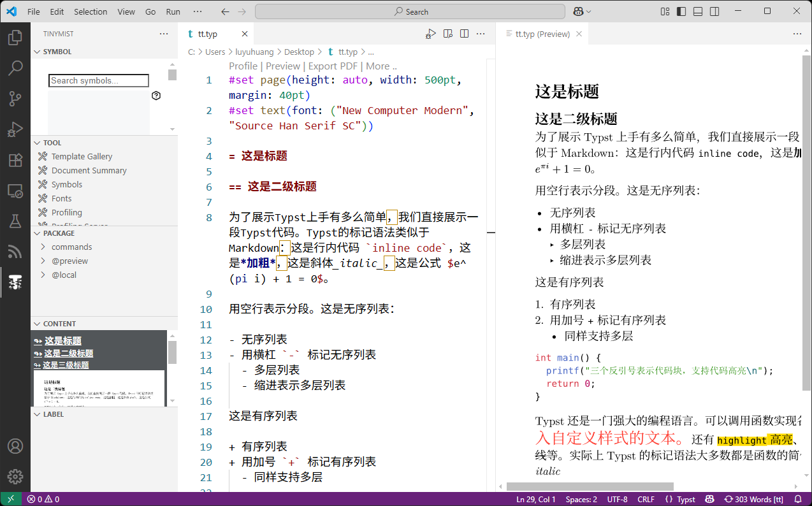Toggle the primary side bar

[681, 11]
